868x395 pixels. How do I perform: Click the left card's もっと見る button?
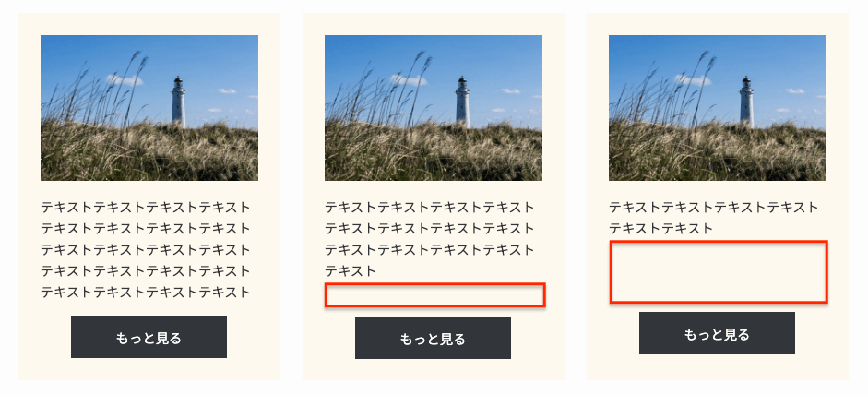point(149,337)
